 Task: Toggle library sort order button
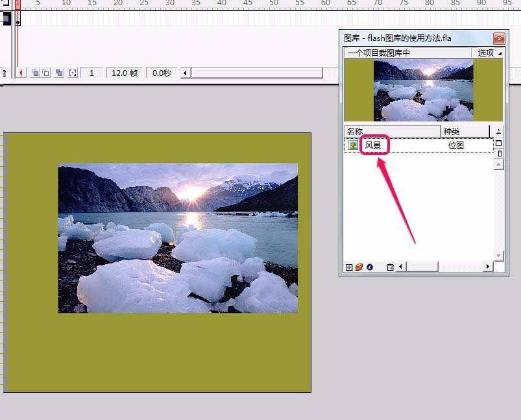pyautogui.click(x=498, y=132)
